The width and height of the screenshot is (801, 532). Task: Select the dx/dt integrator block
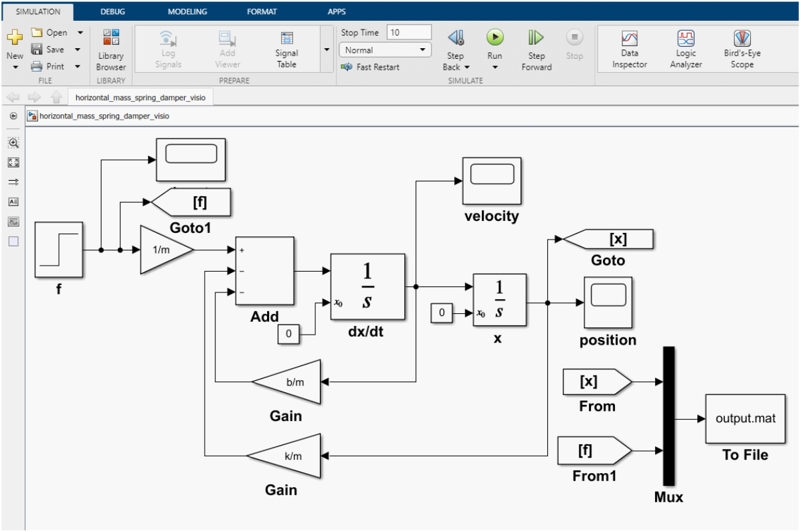368,286
